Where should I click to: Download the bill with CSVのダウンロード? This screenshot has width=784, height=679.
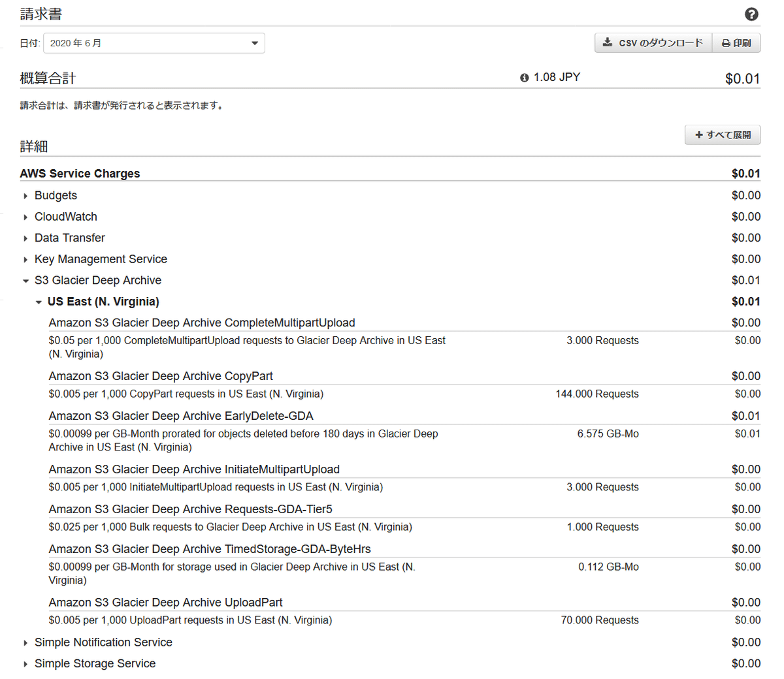pyautogui.click(x=653, y=43)
